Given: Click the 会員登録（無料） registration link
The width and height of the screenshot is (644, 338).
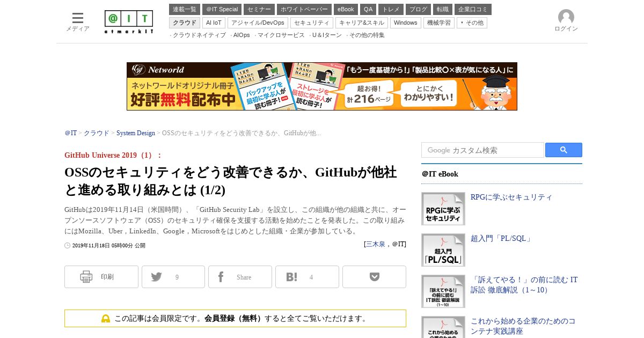Looking at the screenshot, I should click(x=233, y=319).
